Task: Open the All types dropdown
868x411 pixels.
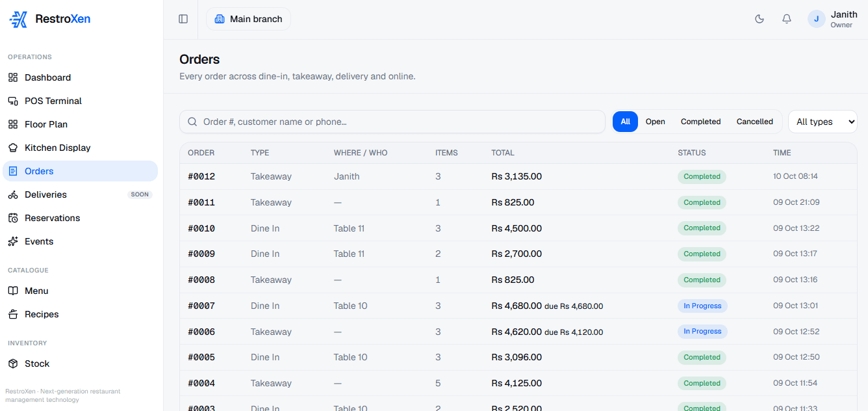Action: [823, 122]
